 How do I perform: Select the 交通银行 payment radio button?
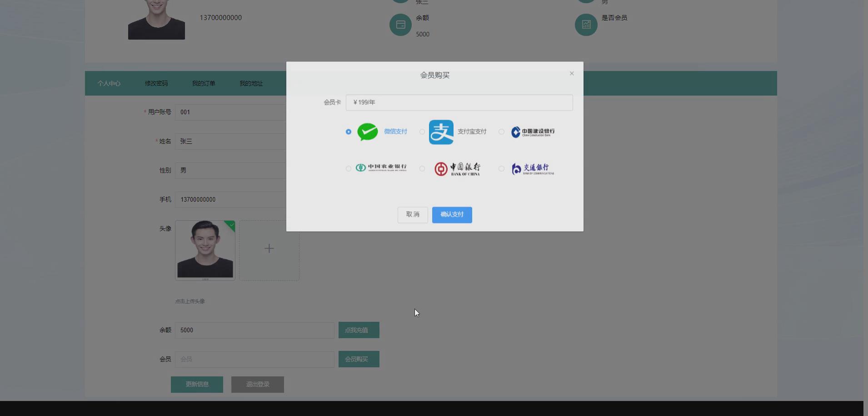(501, 168)
